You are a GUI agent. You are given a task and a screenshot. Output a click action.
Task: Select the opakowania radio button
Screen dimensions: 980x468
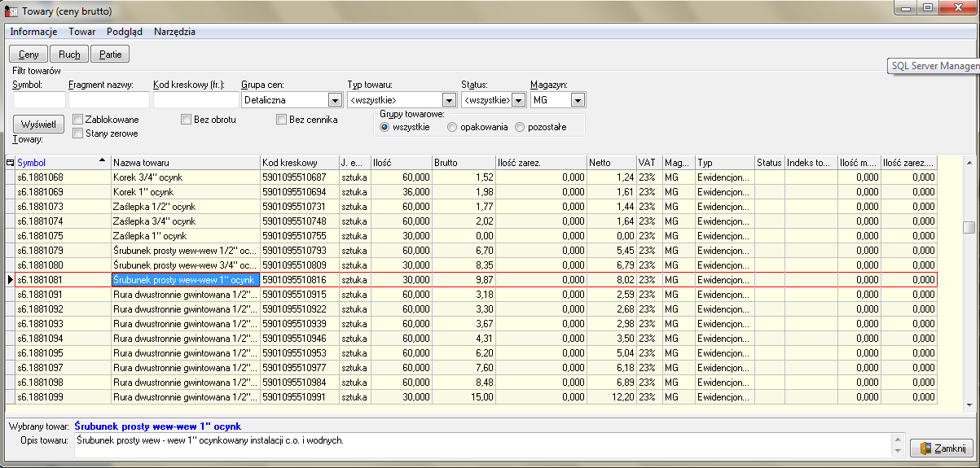(x=452, y=127)
